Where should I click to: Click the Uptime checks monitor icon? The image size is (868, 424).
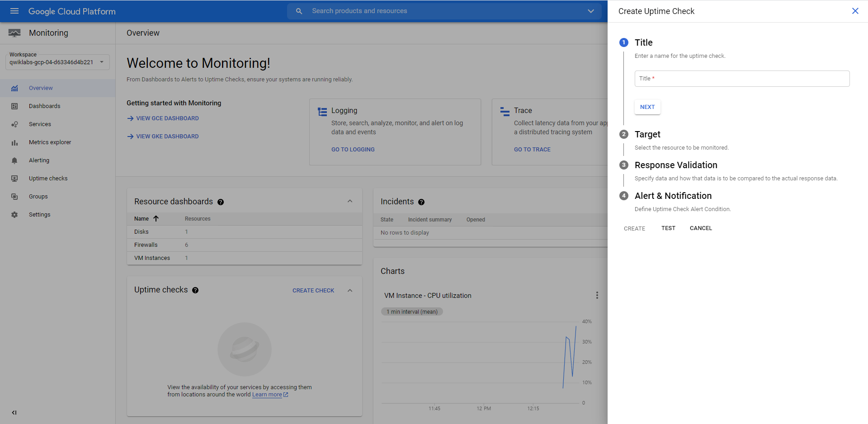tap(14, 179)
